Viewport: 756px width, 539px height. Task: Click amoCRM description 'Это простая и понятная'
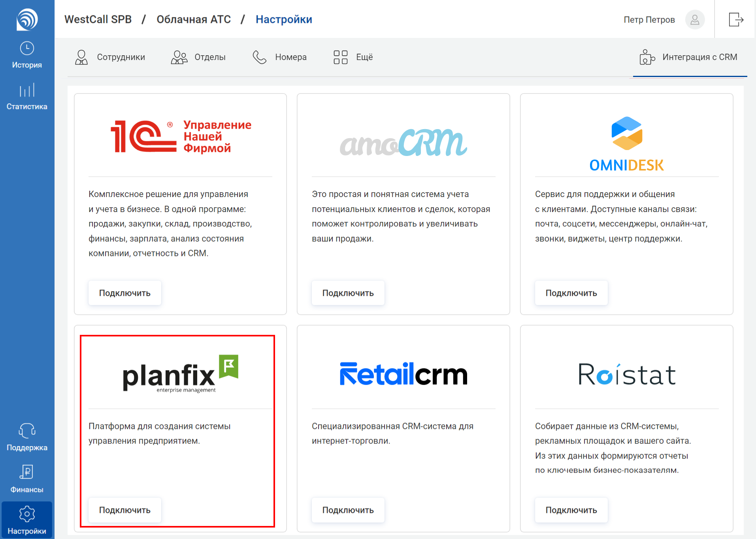[x=401, y=216]
